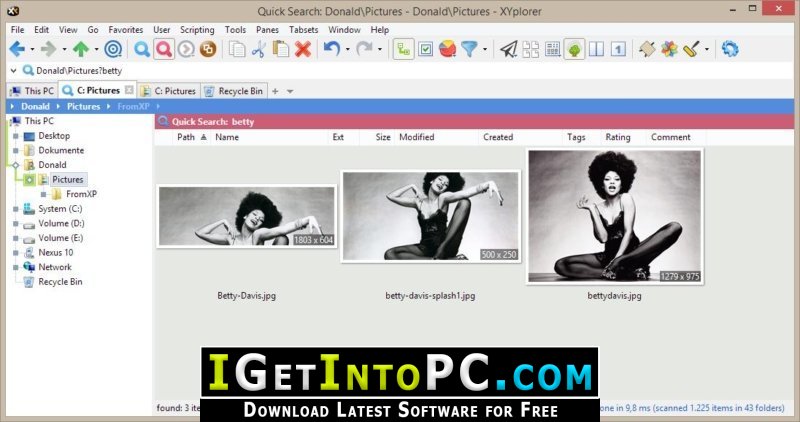Image resolution: width=800 pixels, height=422 pixels.
Task: Select the FromXP folder in tree
Action: click(81, 194)
